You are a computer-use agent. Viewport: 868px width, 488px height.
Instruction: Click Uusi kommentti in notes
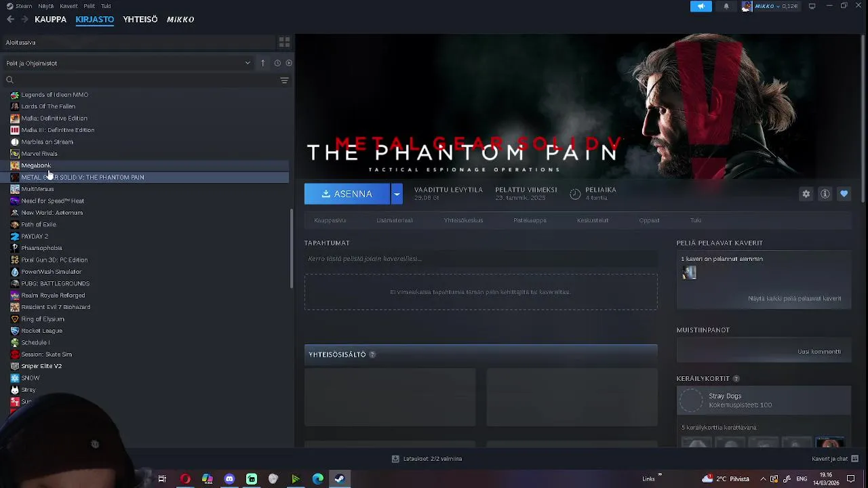tap(819, 352)
